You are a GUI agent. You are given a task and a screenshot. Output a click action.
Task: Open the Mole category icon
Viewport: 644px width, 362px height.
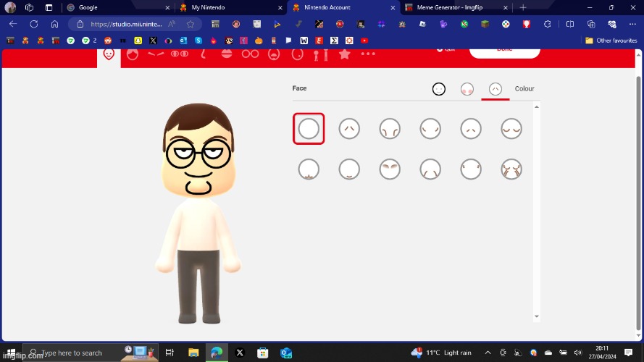coord(297,54)
